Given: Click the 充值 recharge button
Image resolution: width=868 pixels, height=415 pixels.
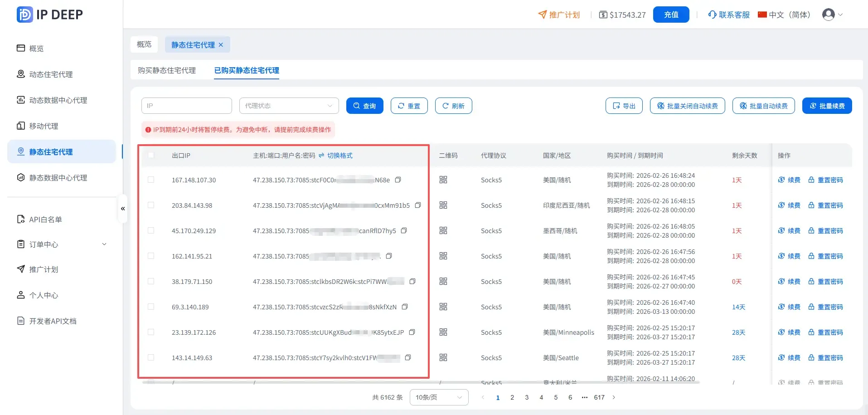Looking at the screenshot, I should click(670, 14).
